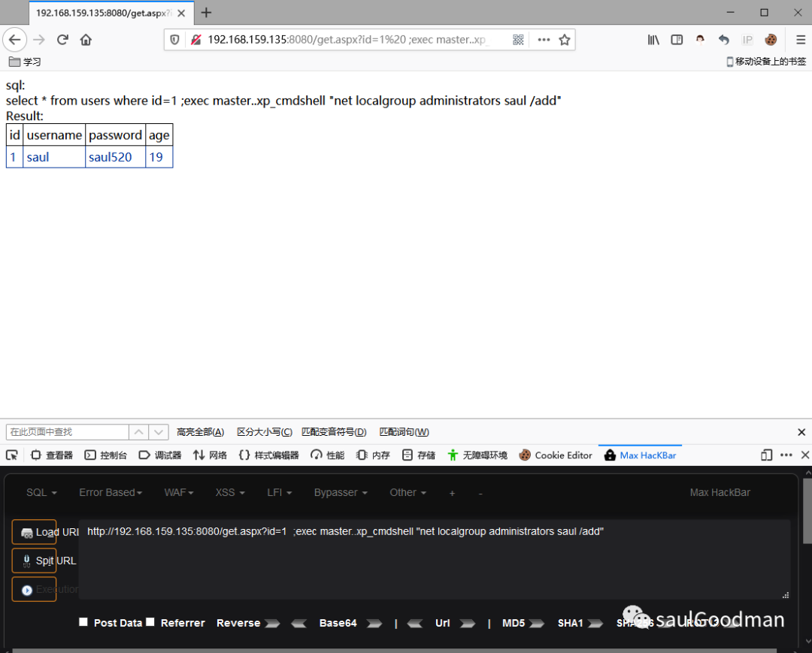Open Firefox hamburger menu
This screenshot has height=653, width=812.
pos(801,40)
